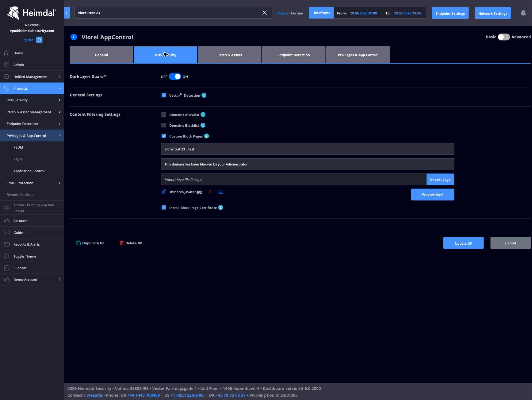This screenshot has height=400, width=532.
Task: Enable the Domains Blocklist checkbox
Action: pyautogui.click(x=164, y=126)
